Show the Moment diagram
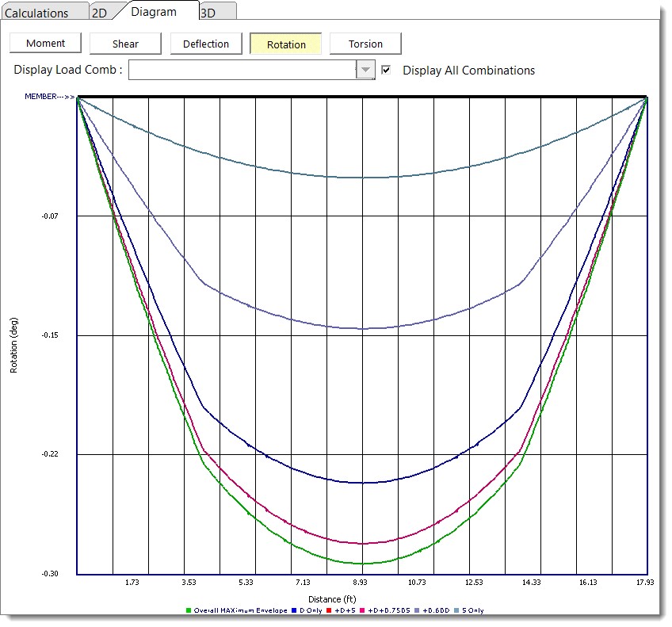Screen dimensions: 672x627 point(45,44)
